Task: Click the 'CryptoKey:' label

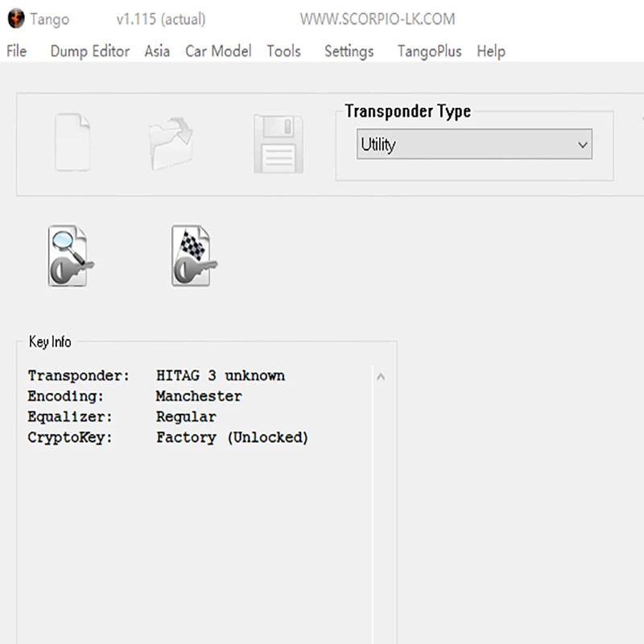Action: (70, 437)
